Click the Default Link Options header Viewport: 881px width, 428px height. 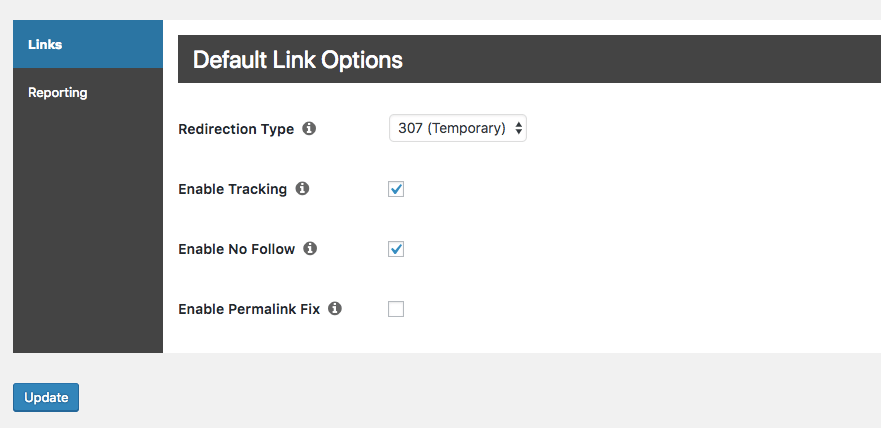click(x=298, y=60)
